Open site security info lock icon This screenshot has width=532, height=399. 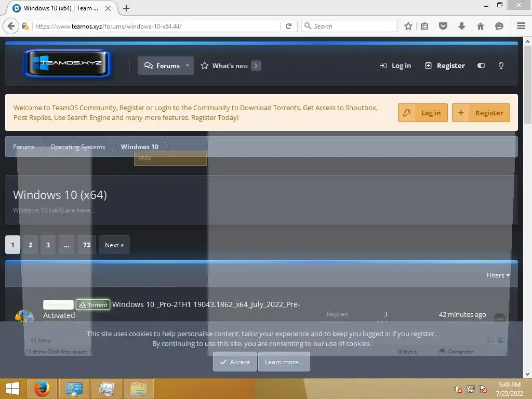click(25, 26)
